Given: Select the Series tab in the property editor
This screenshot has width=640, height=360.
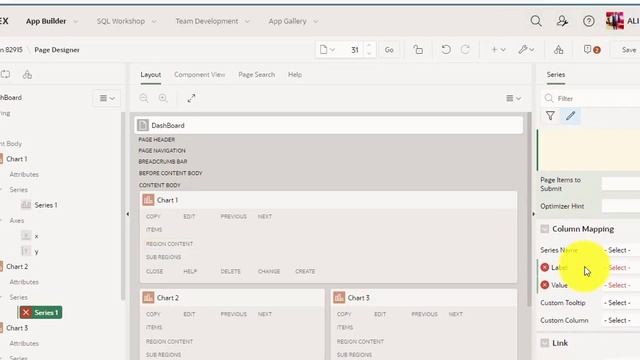Looking at the screenshot, I should pos(556,75).
